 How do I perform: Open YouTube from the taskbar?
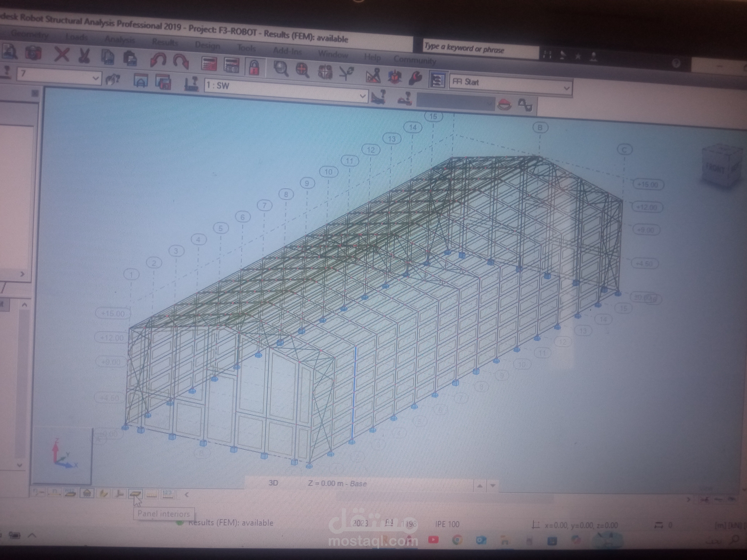point(433,540)
